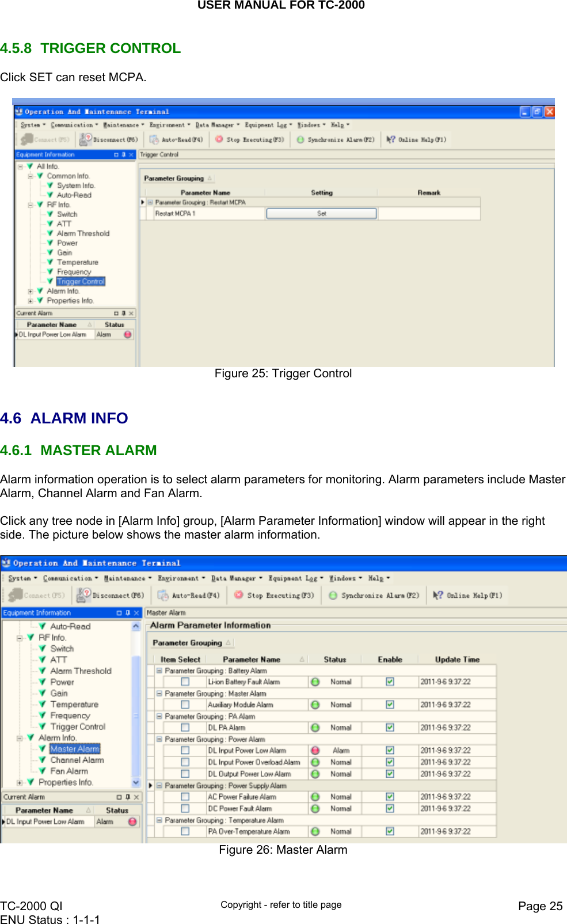This screenshot has width=567, height=924.
Task: Click red status icon of DL Input Power Low Alarm in the Master Alarm table
Action: 315,751
